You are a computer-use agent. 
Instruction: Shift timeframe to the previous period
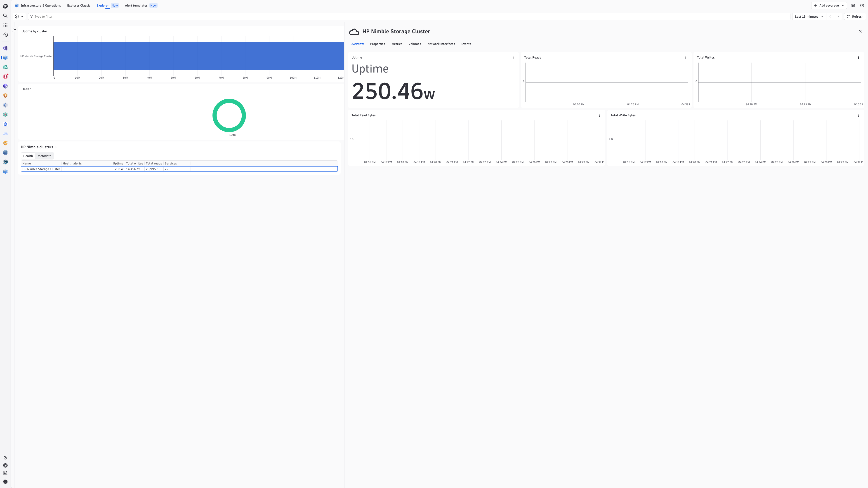[x=830, y=16]
